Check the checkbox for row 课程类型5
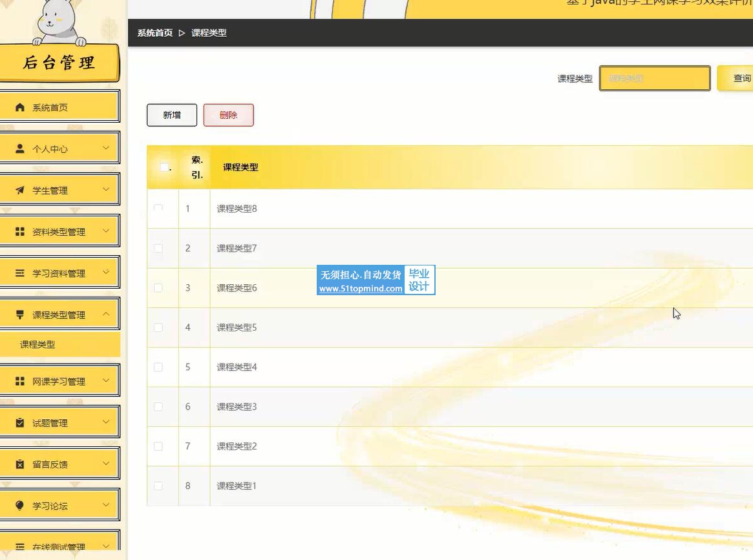 pyautogui.click(x=158, y=327)
